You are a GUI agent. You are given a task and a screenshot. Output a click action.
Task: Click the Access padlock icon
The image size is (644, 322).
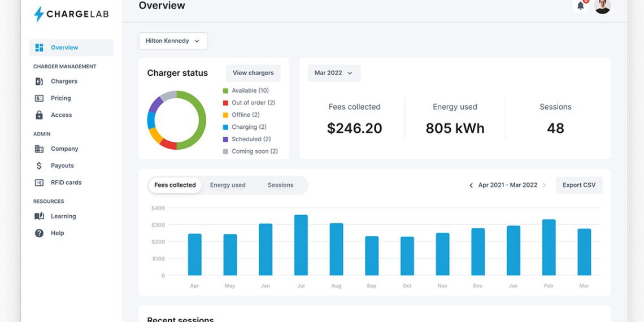click(x=39, y=115)
